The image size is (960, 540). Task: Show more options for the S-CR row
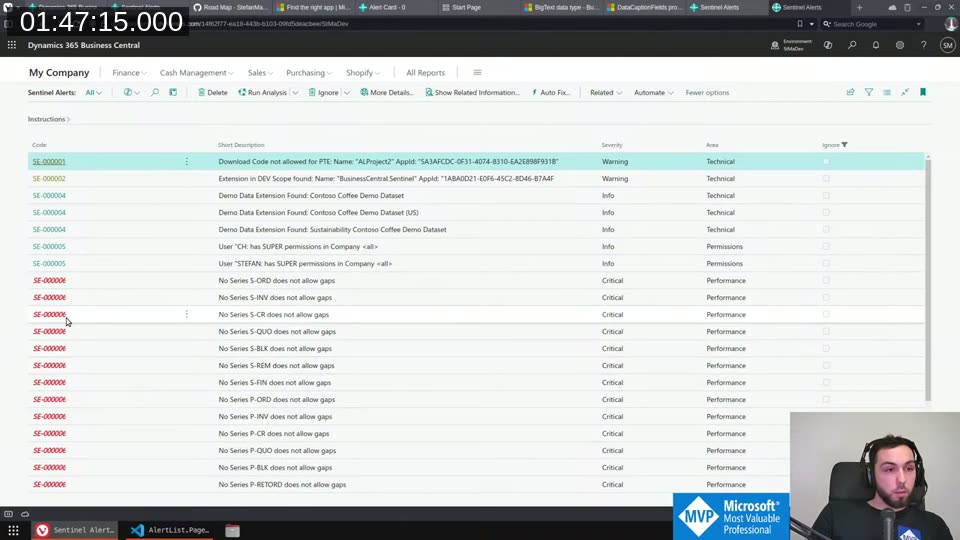[x=187, y=314]
